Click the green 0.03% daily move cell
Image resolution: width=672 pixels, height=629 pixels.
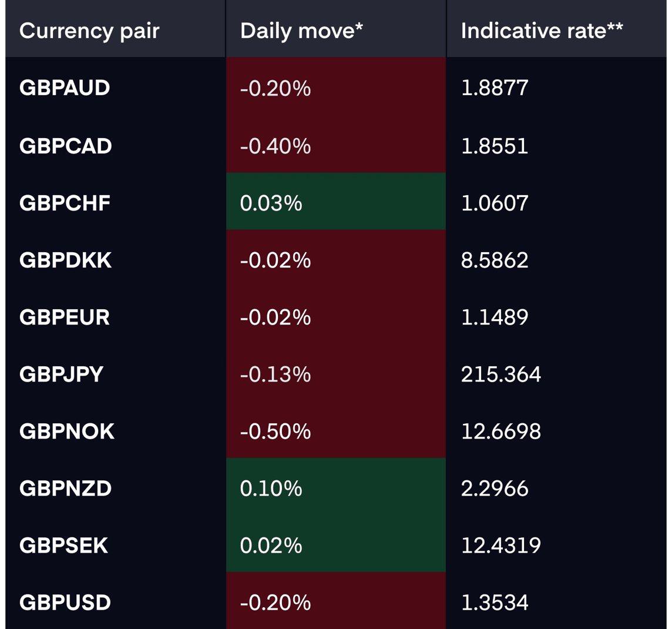pos(336,201)
